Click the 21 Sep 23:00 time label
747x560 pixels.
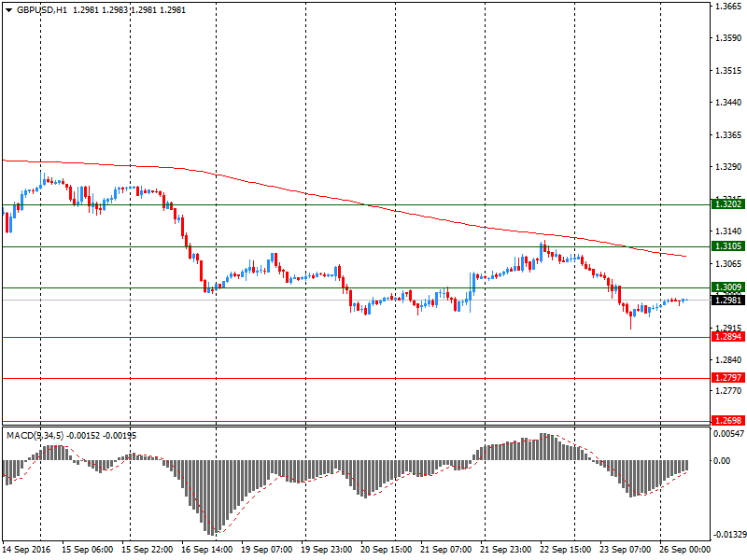coord(506,550)
